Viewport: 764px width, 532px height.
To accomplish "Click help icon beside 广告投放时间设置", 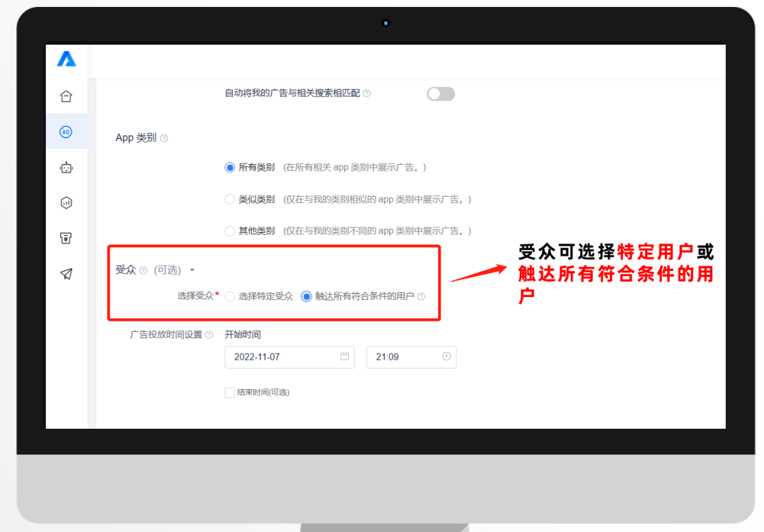I will click(209, 335).
